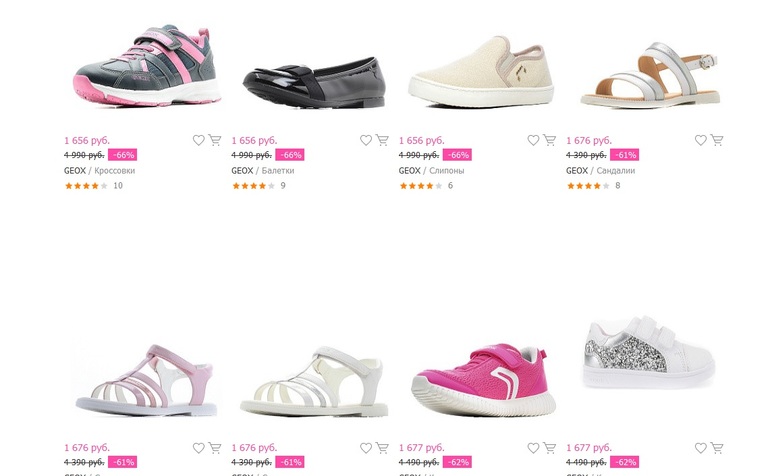Add GEOX Кроссовки to cart

point(215,141)
